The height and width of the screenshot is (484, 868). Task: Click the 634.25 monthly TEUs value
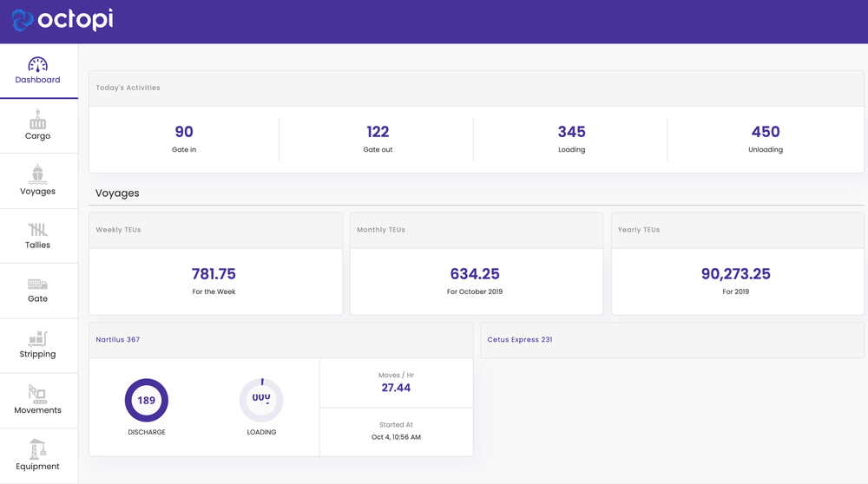[475, 274]
